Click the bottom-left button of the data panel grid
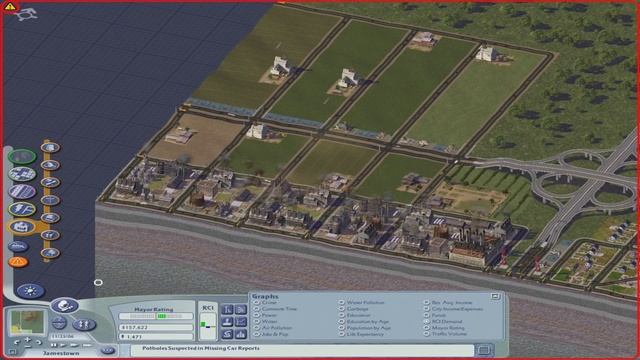Image resolution: width=640 pixels, height=360 pixels. tap(227, 334)
